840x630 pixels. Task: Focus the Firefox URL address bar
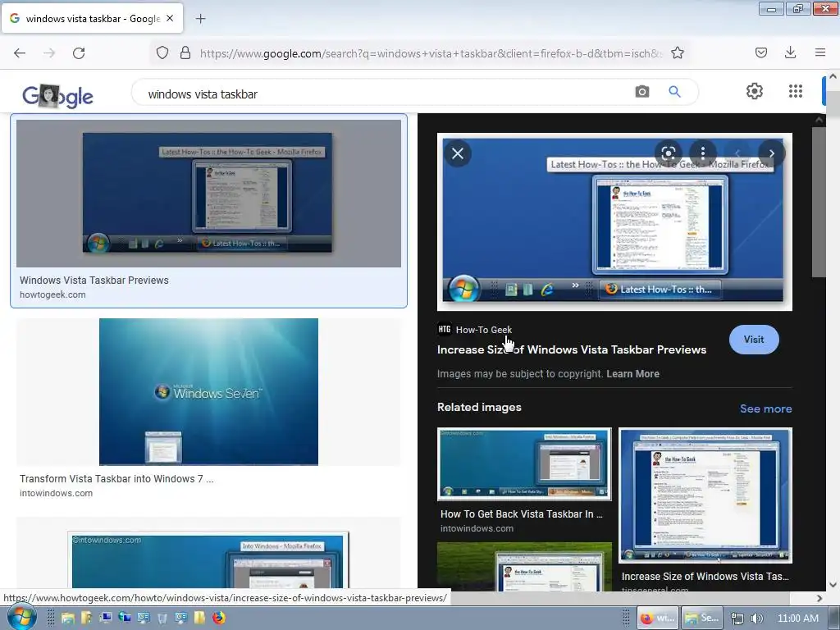pyautogui.click(x=431, y=53)
